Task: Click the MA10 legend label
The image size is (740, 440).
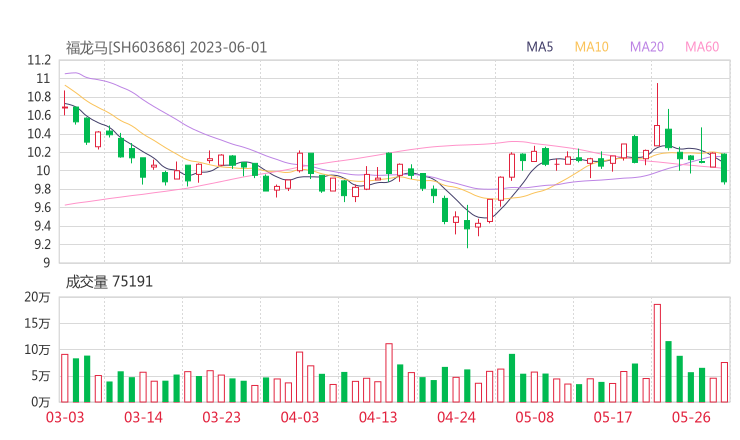Action: (x=591, y=47)
